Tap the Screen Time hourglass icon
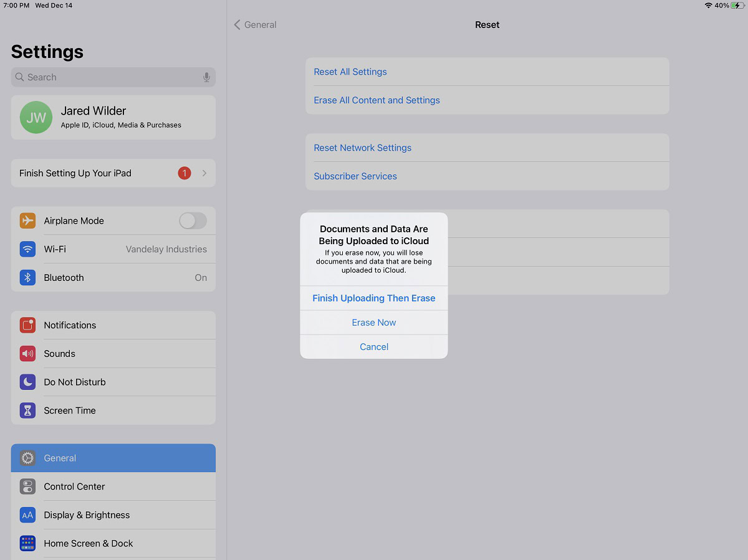The height and width of the screenshot is (560, 748). [27, 411]
